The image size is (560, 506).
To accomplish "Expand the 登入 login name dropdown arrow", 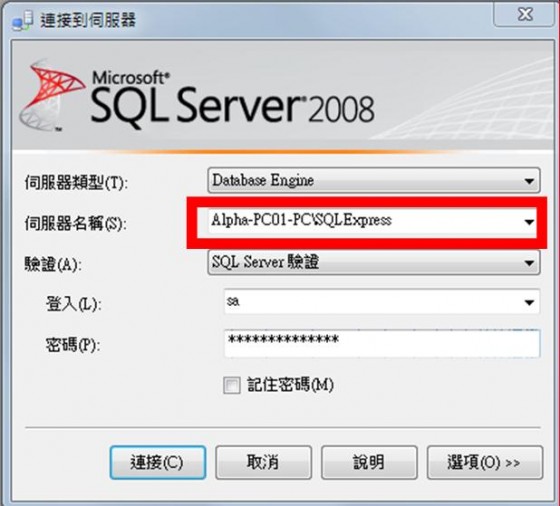I will pos(529,302).
